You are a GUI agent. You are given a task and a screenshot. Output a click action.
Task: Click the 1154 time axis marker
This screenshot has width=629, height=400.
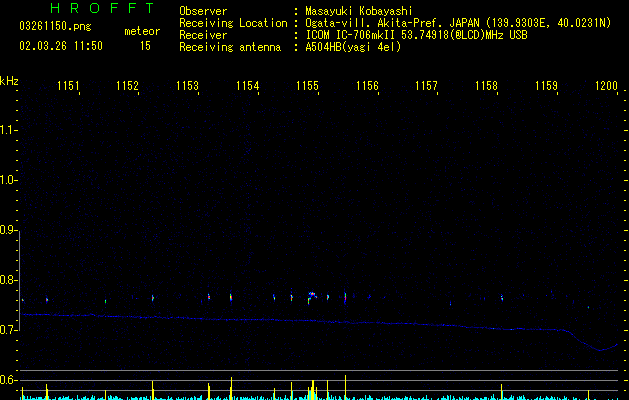coord(248,86)
